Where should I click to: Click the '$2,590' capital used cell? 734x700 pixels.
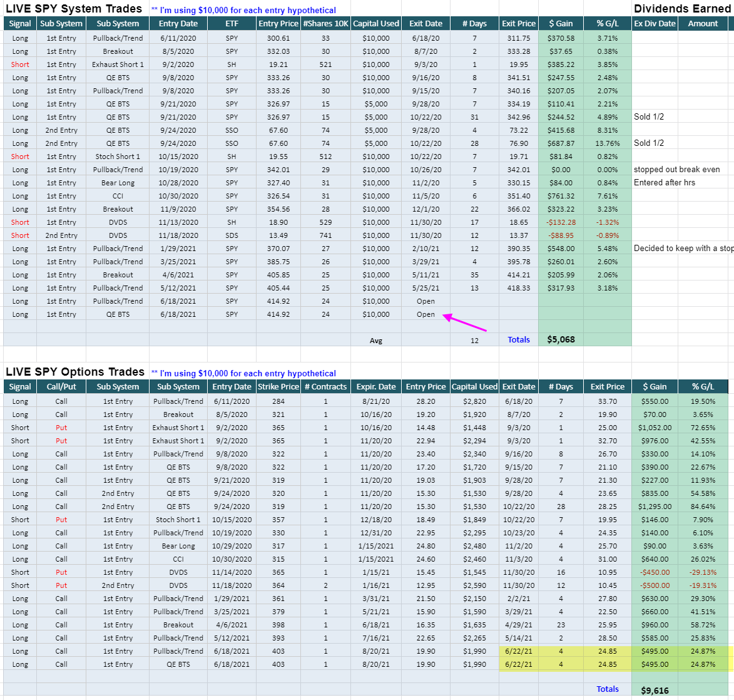(474, 585)
